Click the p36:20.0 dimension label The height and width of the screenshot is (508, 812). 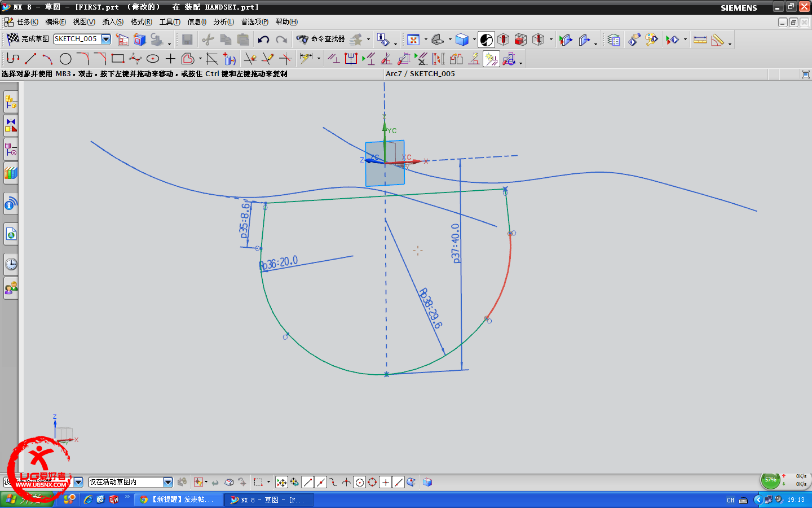click(x=279, y=263)
